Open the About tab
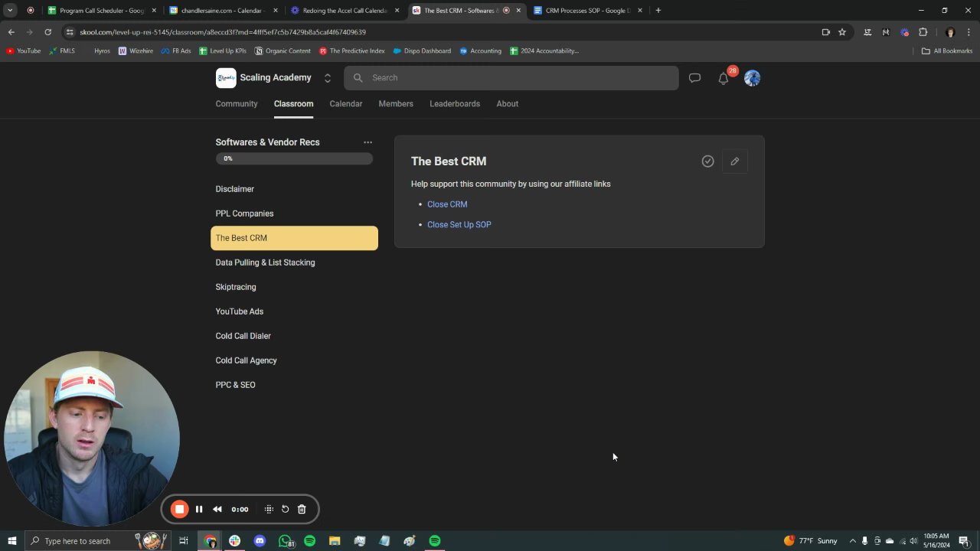This screenshot has height=551, width=980. pyautogui.click(x=507, y=103)
